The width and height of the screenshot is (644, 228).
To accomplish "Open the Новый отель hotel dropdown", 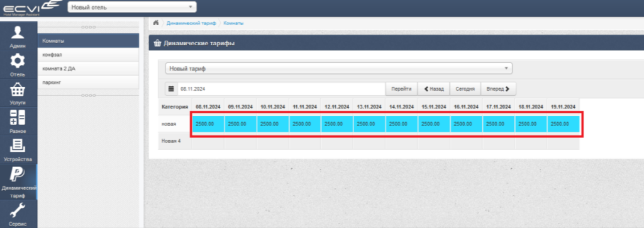I will tap(132, 7).
